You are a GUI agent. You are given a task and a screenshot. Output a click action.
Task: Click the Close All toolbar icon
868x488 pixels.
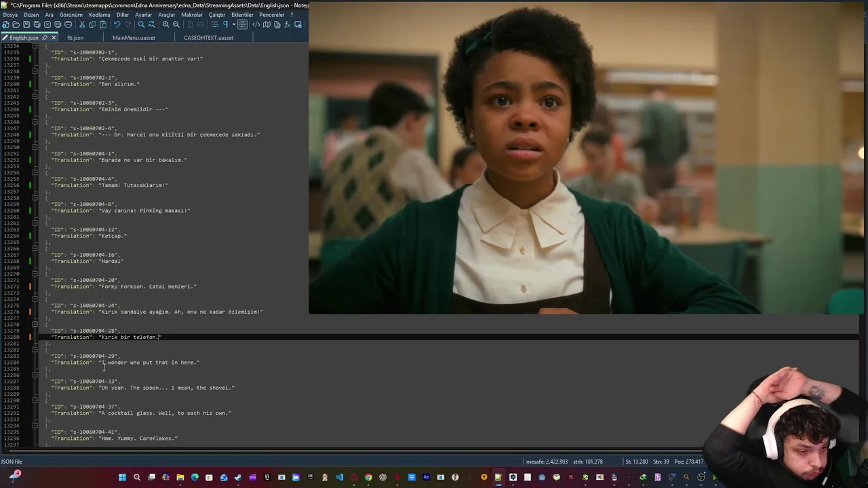pyautogui.click(x=58, y=24)
